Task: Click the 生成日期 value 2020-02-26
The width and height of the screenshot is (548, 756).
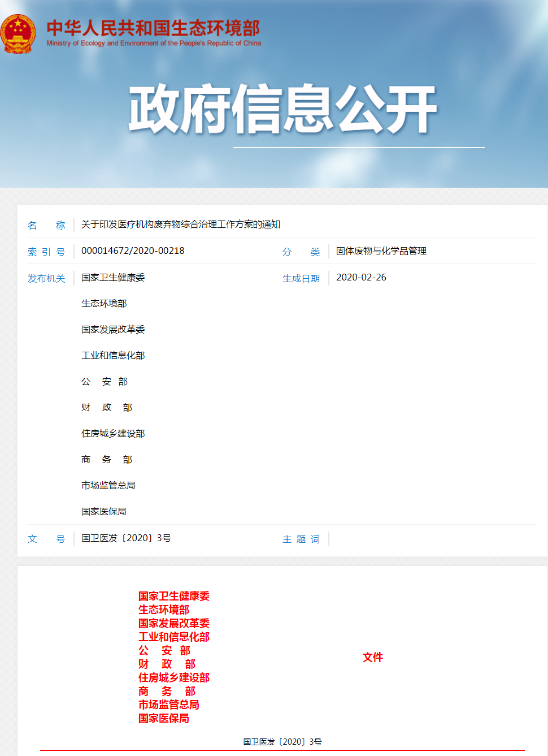Action: pyautogui.click(x=361, y=278)
